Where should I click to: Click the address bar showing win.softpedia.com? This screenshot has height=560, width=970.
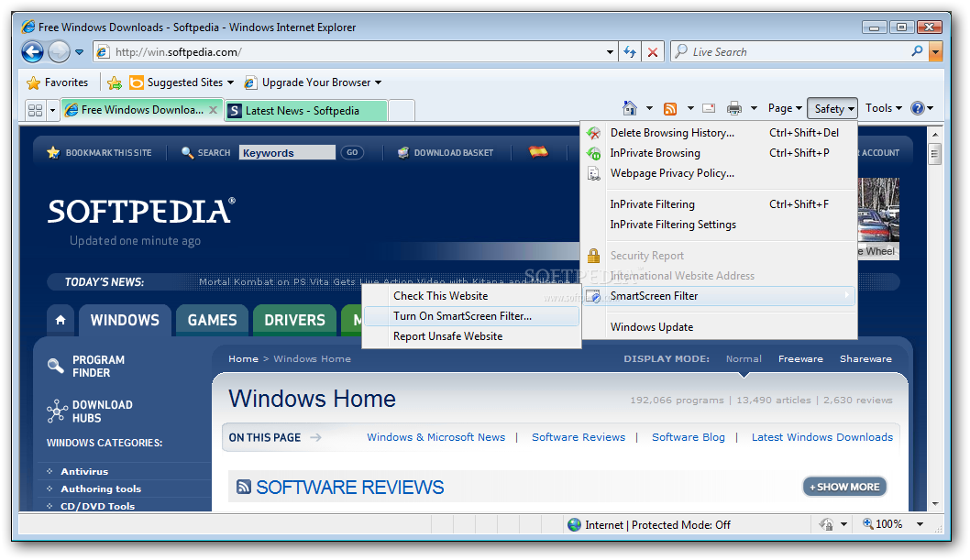point(356,52)
